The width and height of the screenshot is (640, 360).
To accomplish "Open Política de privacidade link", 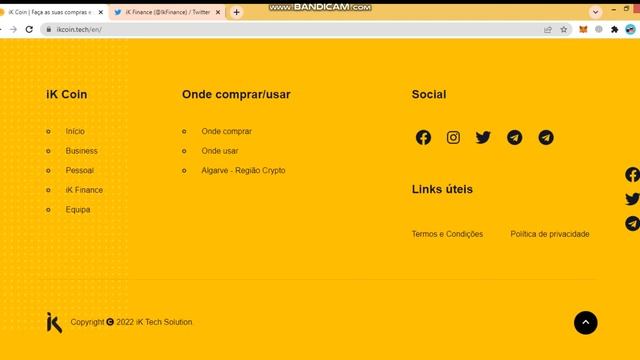I will pos(550,234).
